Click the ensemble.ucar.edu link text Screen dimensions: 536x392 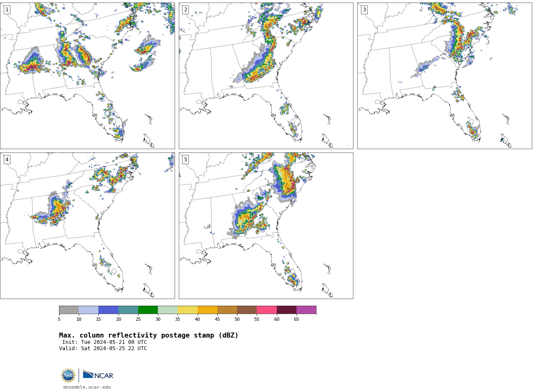click(x=87, y=387)
